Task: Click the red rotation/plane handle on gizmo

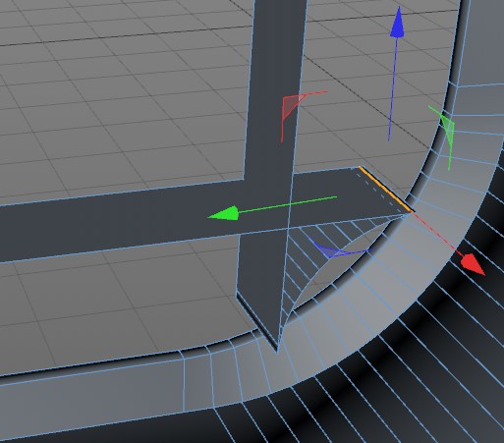Action: pyautogui.click(x=294, y=106)
